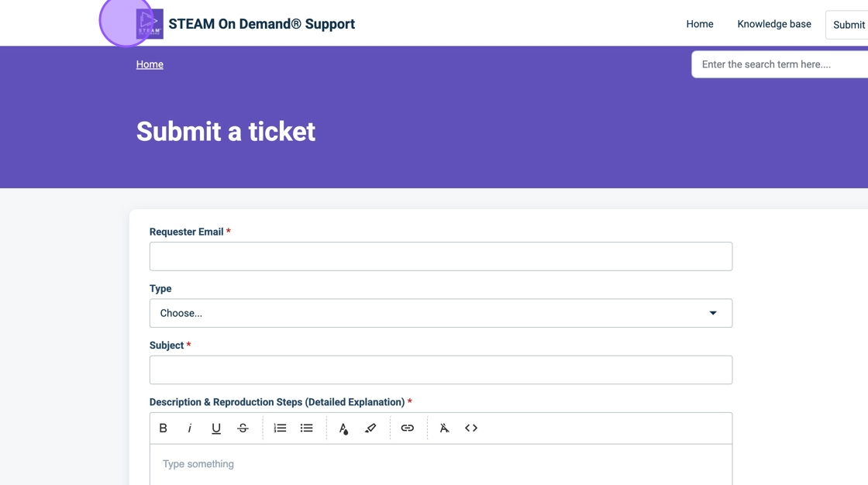Screen dimensions: 868x485
Task: Follow the Home breadcrumb link
Action: [150, 64]
